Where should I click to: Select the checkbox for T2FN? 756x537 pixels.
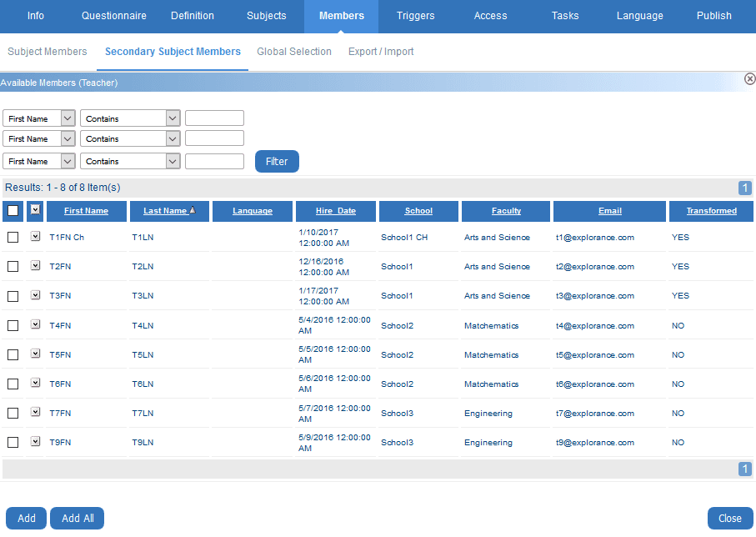pos(13,266)
